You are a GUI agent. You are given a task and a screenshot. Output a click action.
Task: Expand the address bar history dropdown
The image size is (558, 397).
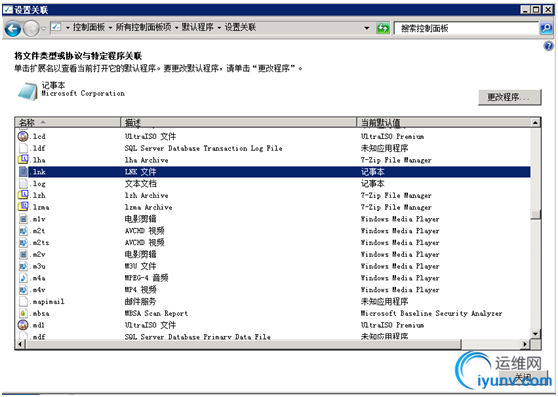(x=367, y=28)
